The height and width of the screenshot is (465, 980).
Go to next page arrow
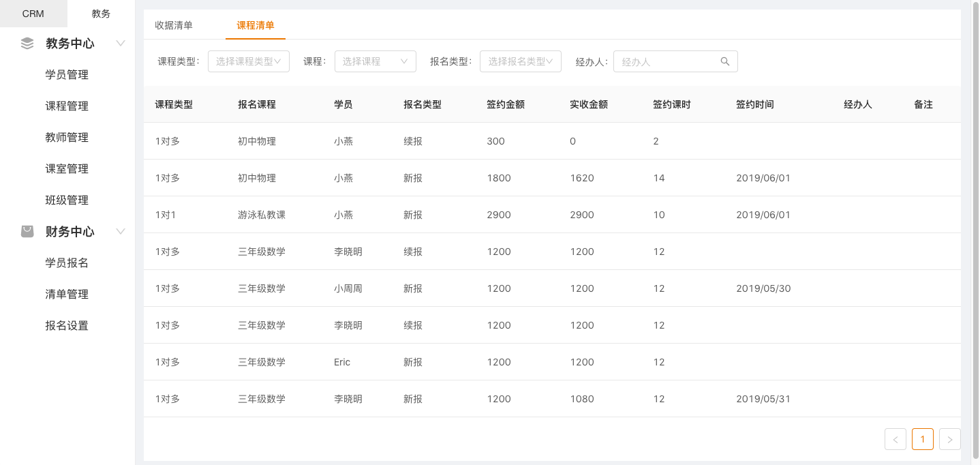(950, 439)
